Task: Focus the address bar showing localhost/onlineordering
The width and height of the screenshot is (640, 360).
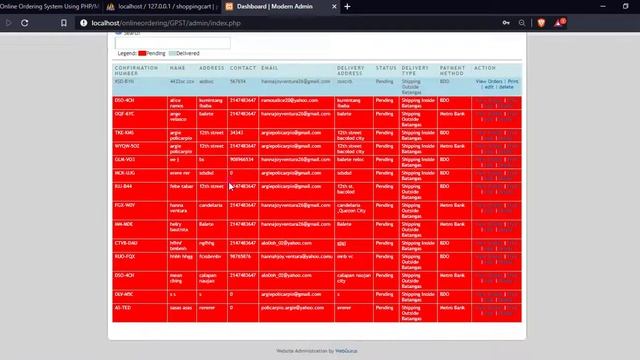Action: 286,23
